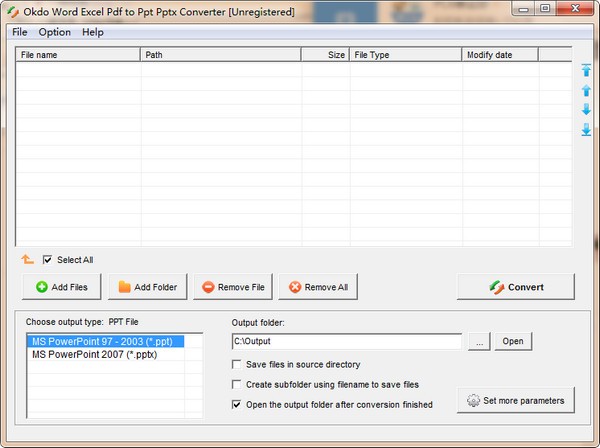The height and width of the screenshot is (448, 600).
Task: Click the output folder path field
Action: tap(347, 341)
